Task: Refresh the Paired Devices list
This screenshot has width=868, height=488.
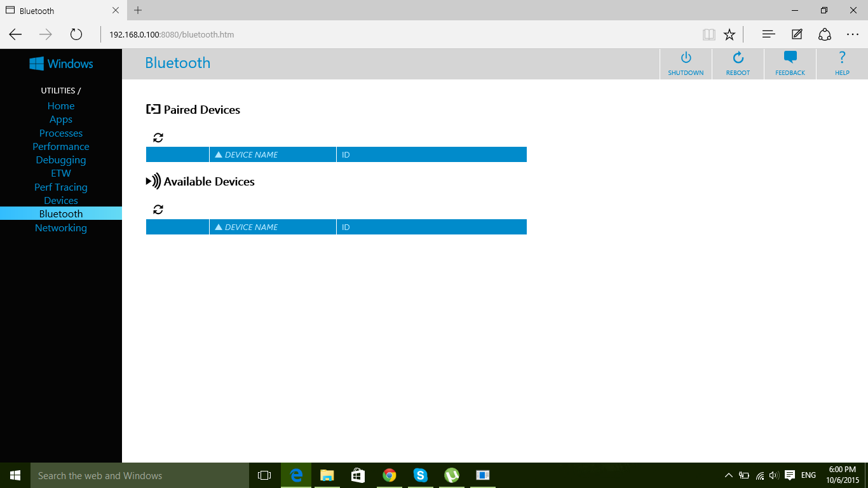Action: pos(158,137)
